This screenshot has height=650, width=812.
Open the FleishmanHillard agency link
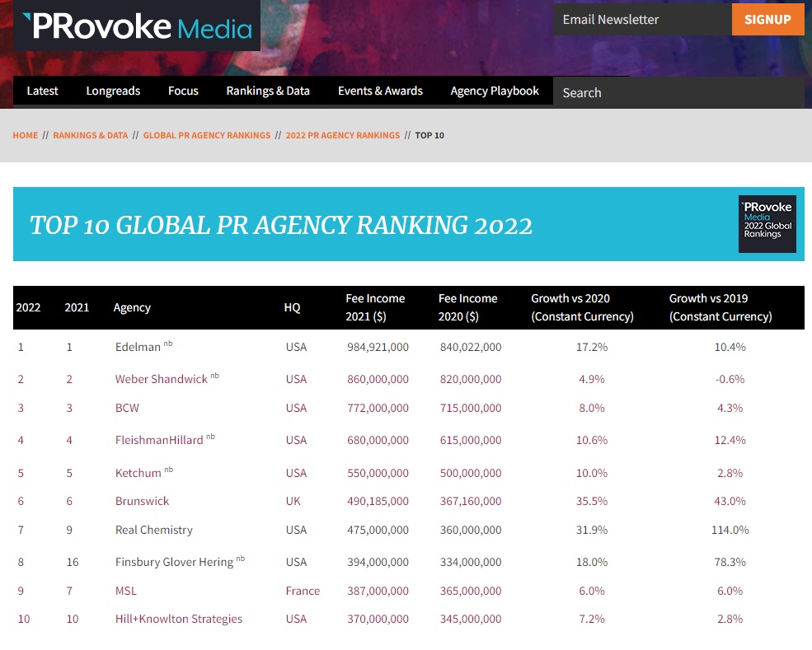point(158,440)
